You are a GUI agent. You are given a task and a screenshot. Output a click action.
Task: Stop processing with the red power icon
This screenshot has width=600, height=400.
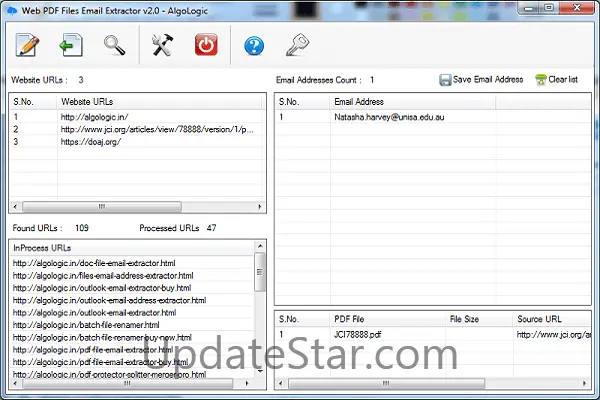point(206,45)
